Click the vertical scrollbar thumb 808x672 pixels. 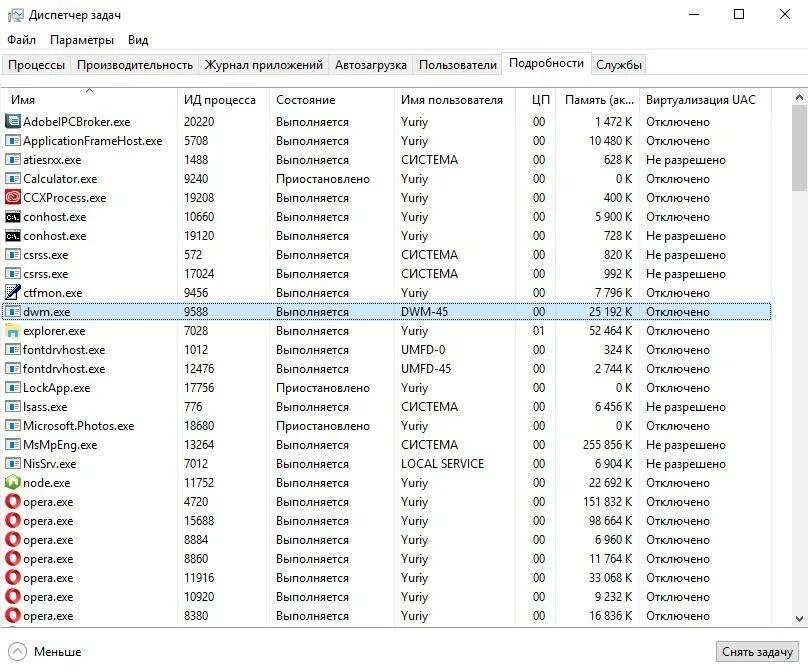(799, 148)
